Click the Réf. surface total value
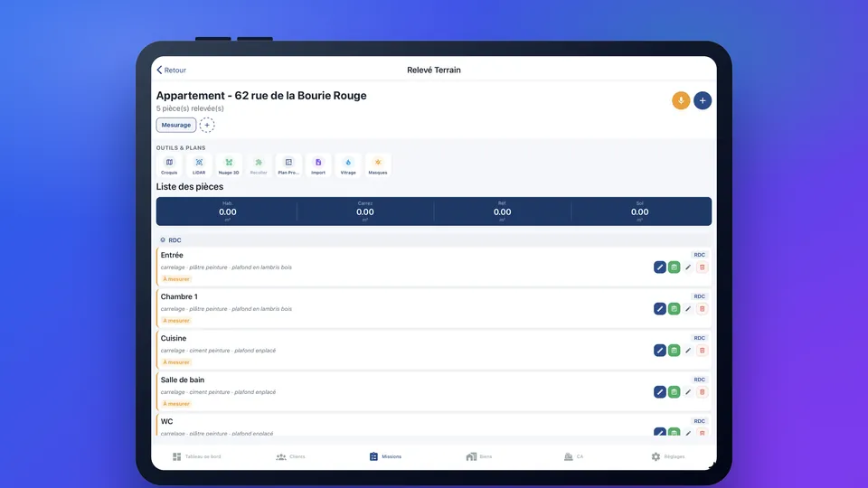Screen dimensions: 868x488 tap(502, 211)
